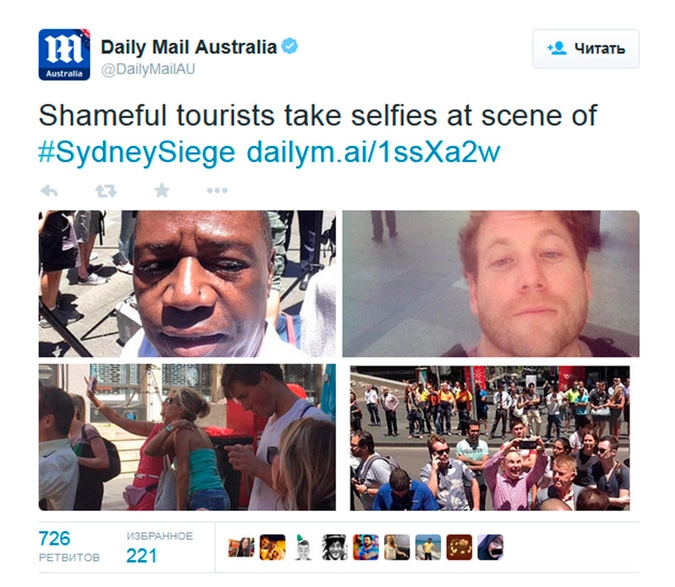The height and width of the screenshot is (587, 675).
Task: Click the reply arrow icon
Action: coord(49,191)
